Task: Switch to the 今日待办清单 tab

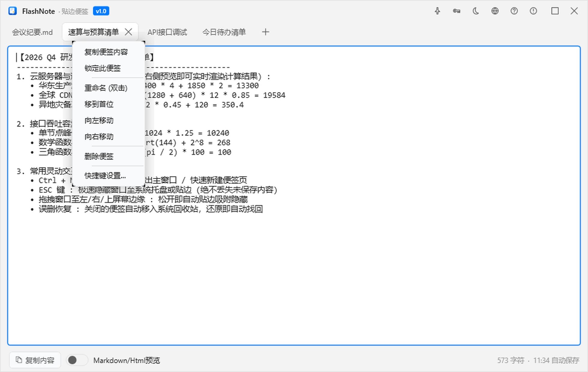Action: [224, 32]
